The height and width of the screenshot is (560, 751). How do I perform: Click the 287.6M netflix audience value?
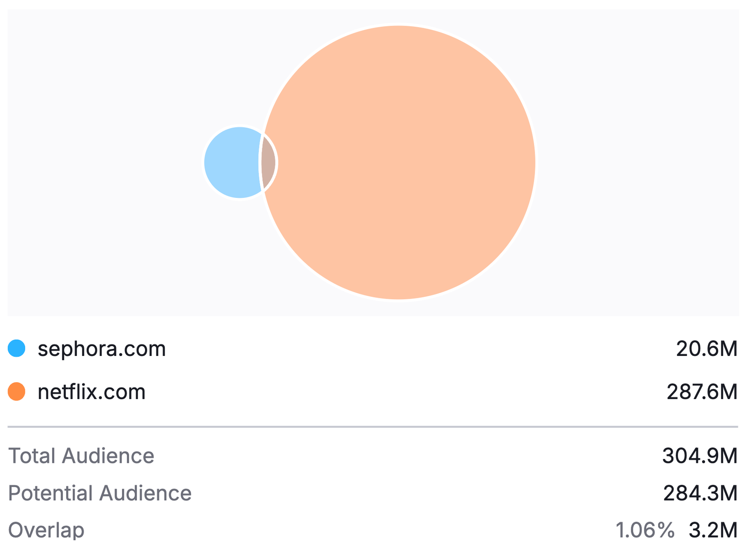(x=702, y=392)
